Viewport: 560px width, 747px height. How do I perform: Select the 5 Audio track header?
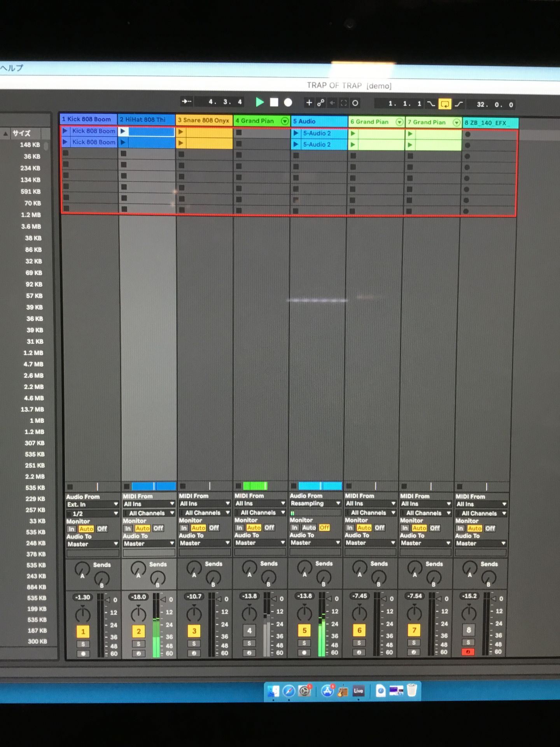[x=319, y=121]
